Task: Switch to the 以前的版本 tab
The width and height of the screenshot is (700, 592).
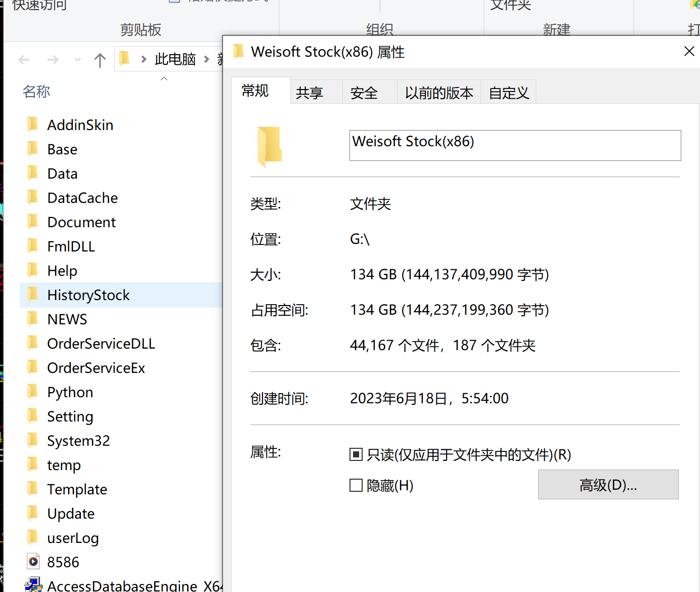Action: point(439,92)
